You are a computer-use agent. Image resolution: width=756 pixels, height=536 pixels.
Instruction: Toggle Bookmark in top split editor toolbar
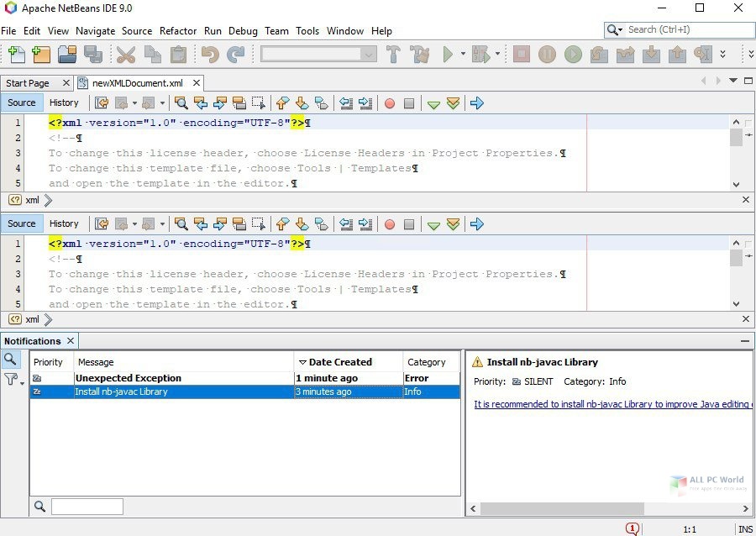coord(321,102)
